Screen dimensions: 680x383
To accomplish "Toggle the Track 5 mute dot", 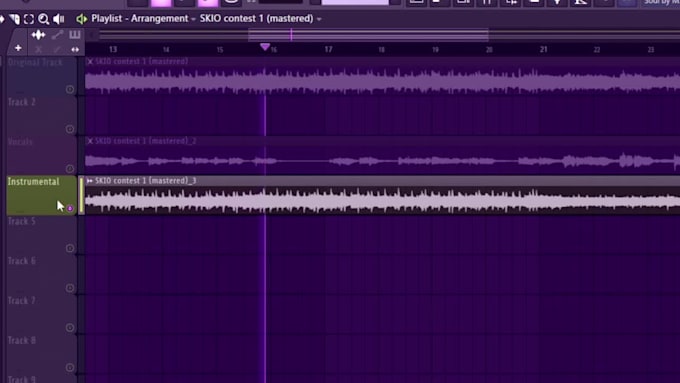I will pyautogui.click(x=70, y=248).
